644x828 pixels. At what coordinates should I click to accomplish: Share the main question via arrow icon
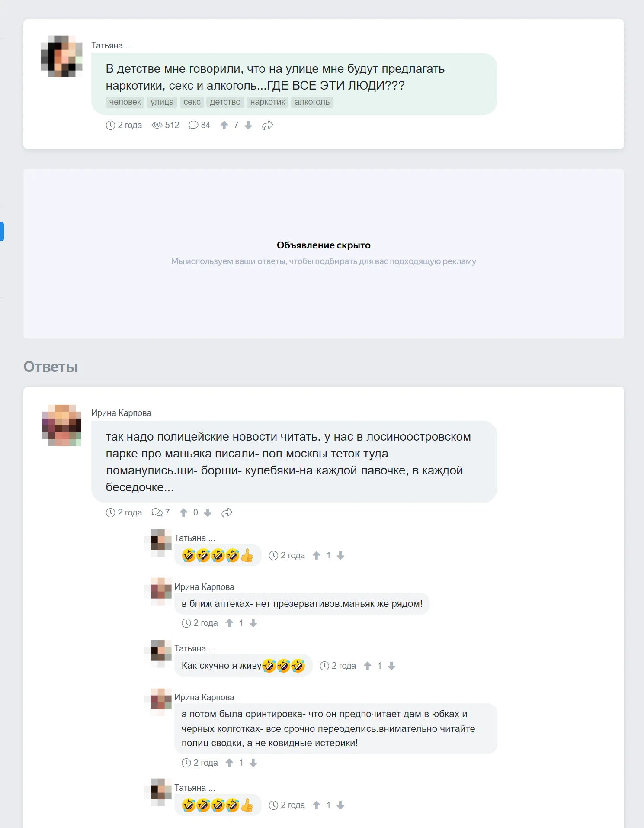(268, 126)
